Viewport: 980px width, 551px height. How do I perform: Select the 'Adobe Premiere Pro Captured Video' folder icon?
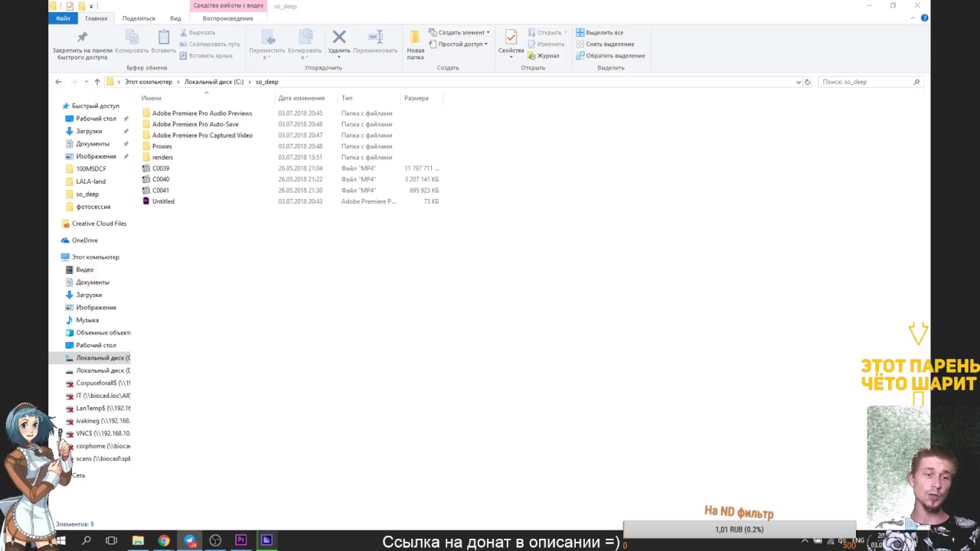point(146,135)
